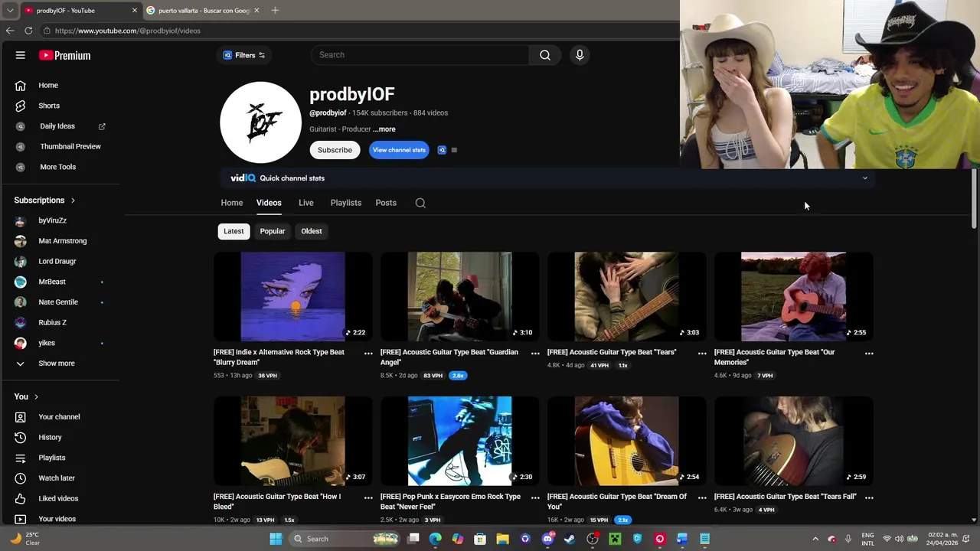Select the Popular sort chip
The height and width of the screenshot is (551, 980).
pyautogui.click(x=272, y=231)
